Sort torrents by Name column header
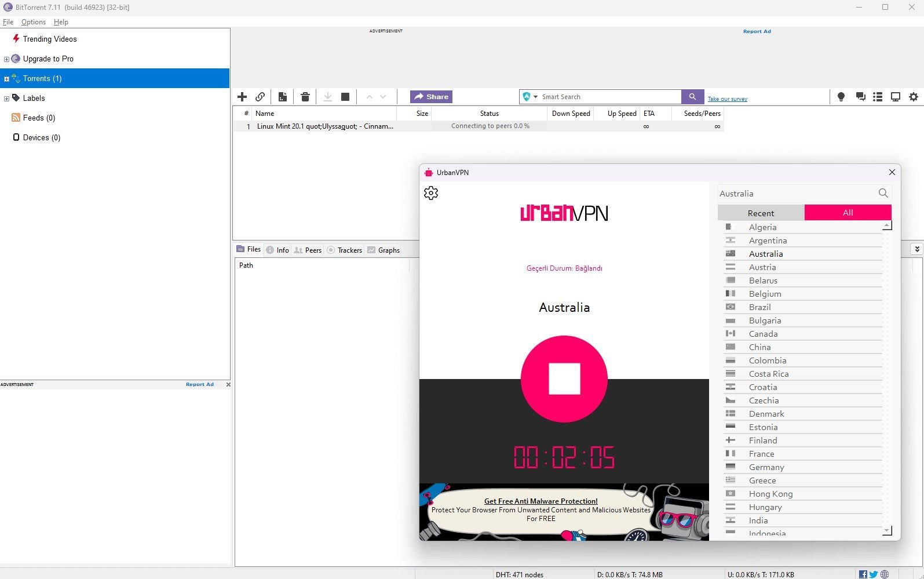Image resolution: width=924 pixels, height=579 pixels. [324, 114]
